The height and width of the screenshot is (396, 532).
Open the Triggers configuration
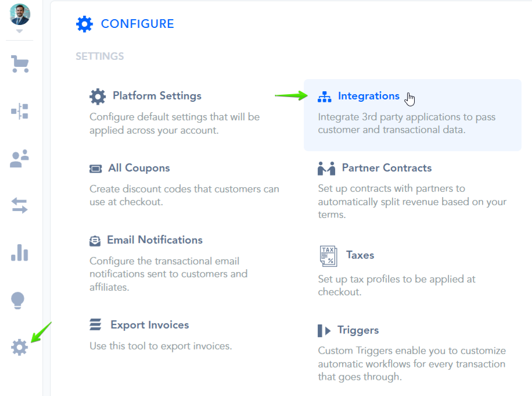click(x=358, y=330)
